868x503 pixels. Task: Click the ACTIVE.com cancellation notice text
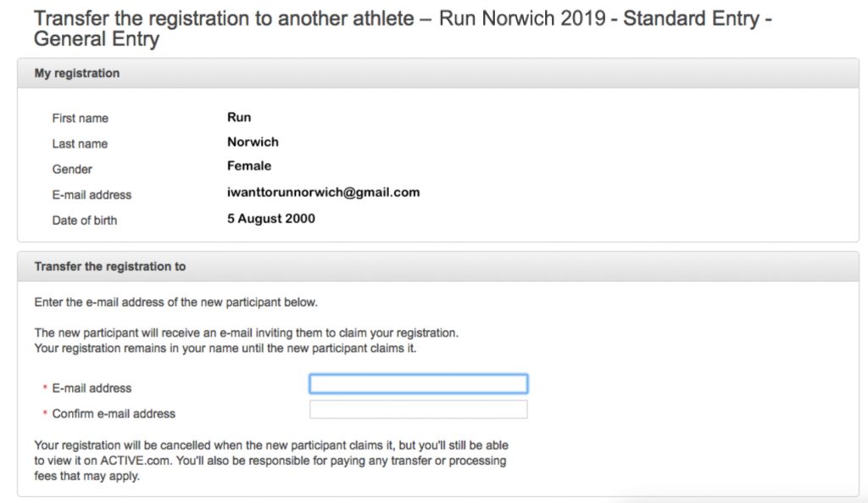pos(271,461)
